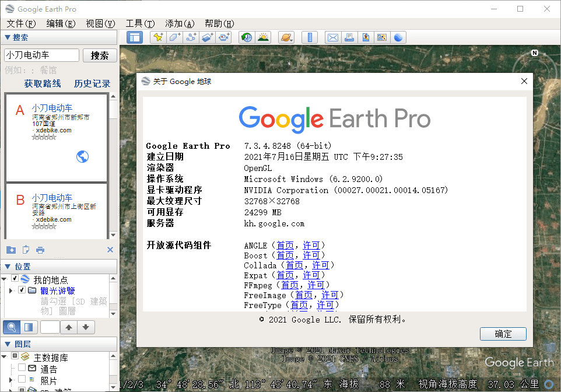This screenshot has height=392, width=561.
Task: Close the 关于 Google 地球 dialog
Action: [524, 81]
